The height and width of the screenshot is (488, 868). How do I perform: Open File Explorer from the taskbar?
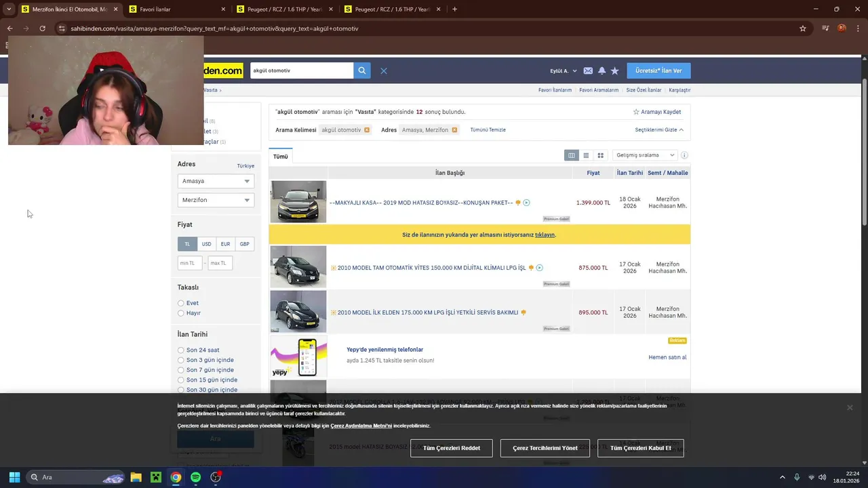[x=136, y=477]
